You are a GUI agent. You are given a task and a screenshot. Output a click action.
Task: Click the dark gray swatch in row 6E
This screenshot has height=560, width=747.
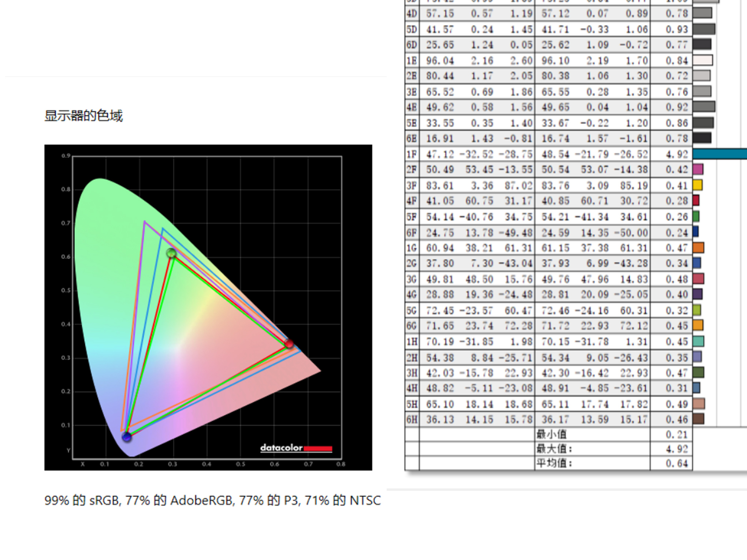tap(702, 138)
